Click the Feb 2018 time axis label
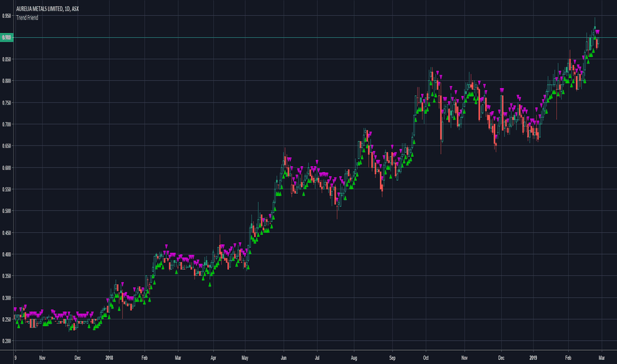 (x=144, y=358)
